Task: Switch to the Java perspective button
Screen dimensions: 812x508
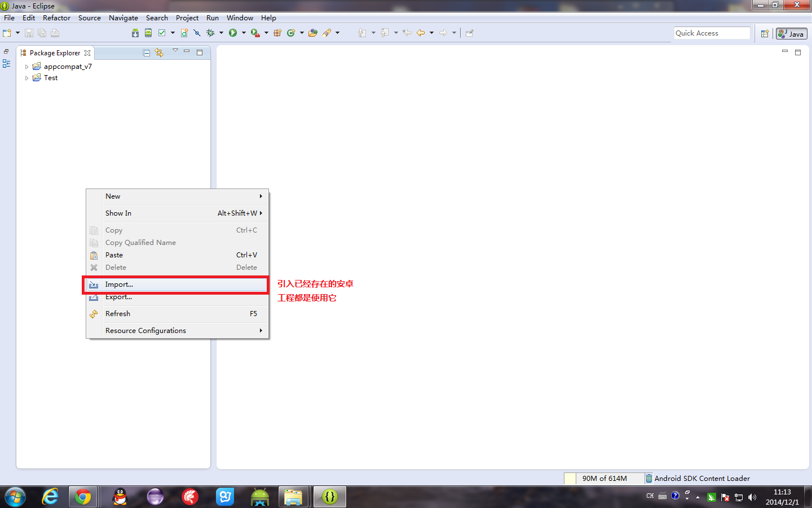Action: coord(791,34)
